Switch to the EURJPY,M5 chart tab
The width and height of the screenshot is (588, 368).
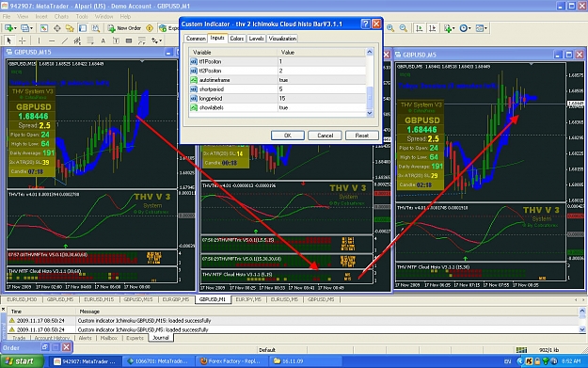(247, 299)
